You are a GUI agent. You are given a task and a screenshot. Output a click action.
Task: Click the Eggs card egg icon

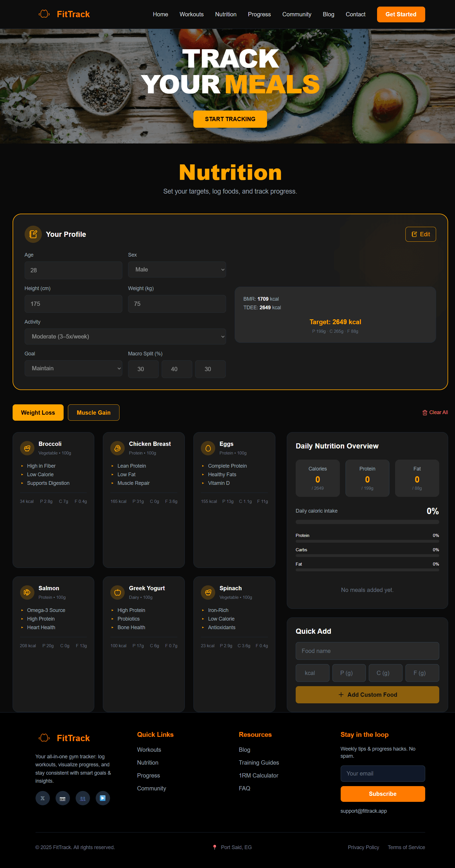(208, 448)
